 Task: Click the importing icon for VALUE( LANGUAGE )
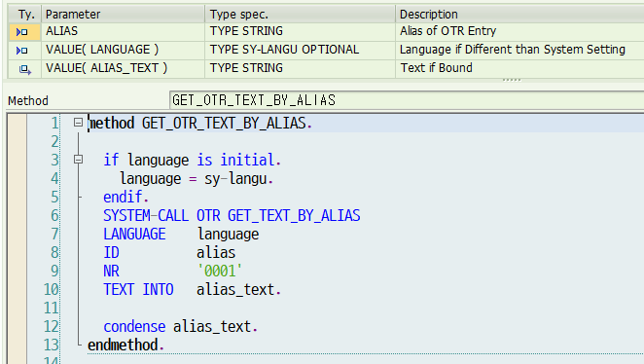[22, 50]
